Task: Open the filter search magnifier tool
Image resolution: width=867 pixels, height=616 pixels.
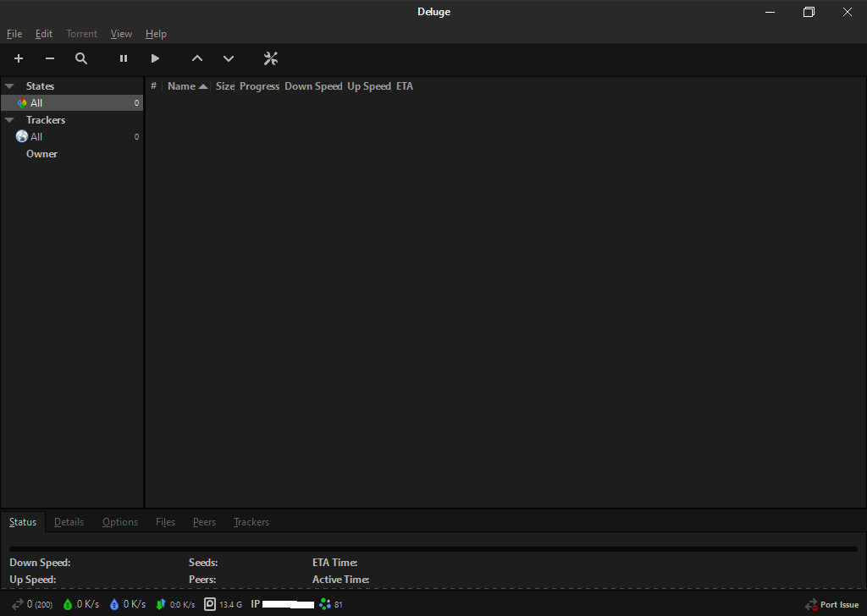Action: click(x=81, y=58)
